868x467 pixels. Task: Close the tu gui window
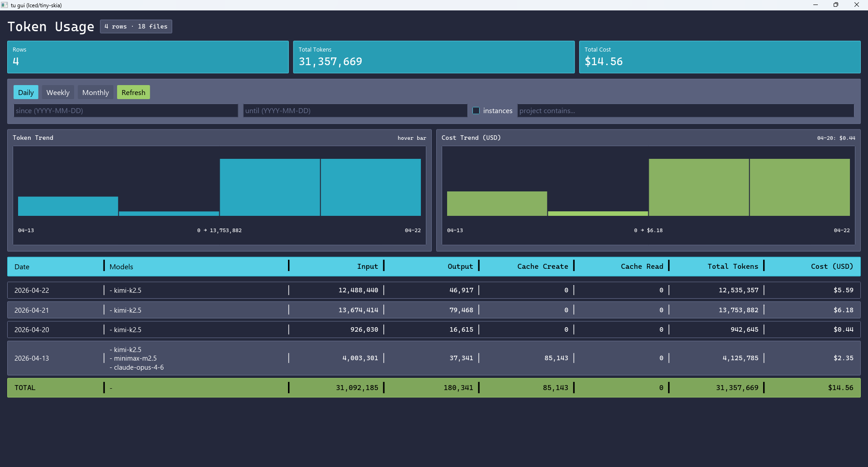tap(856, 5)
